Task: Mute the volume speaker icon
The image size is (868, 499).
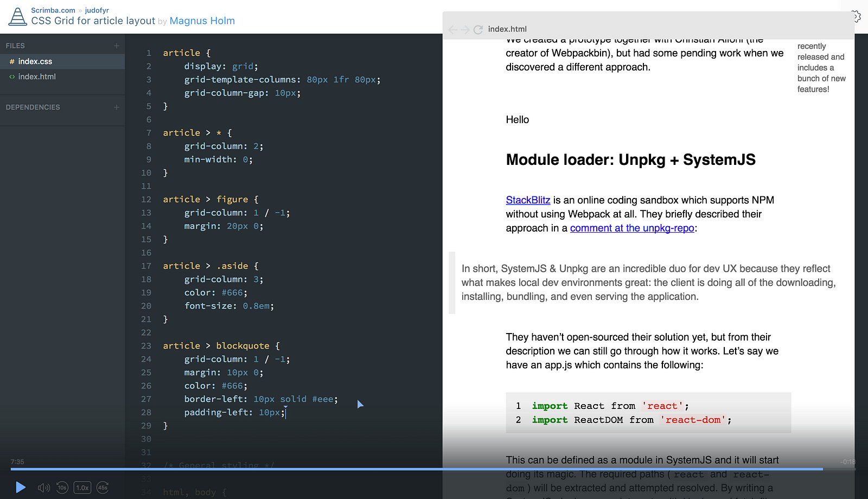Action: point(43,488)
